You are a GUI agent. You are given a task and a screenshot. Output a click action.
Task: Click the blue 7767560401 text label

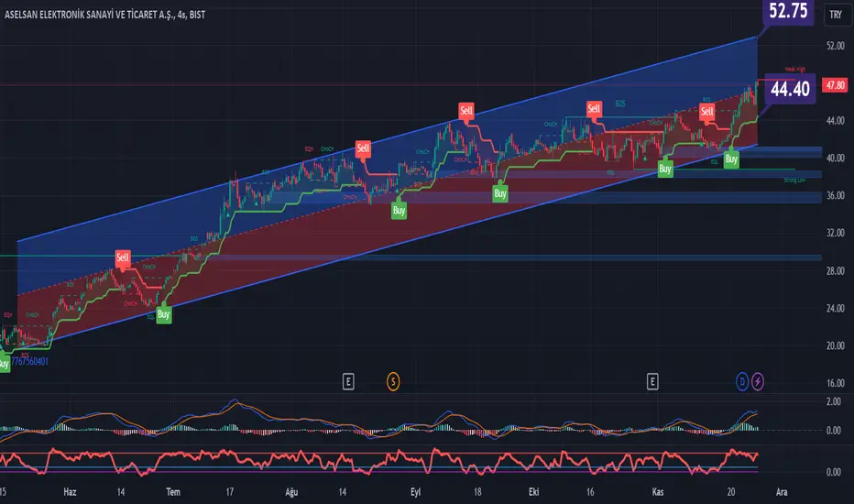tap(29, 361)
